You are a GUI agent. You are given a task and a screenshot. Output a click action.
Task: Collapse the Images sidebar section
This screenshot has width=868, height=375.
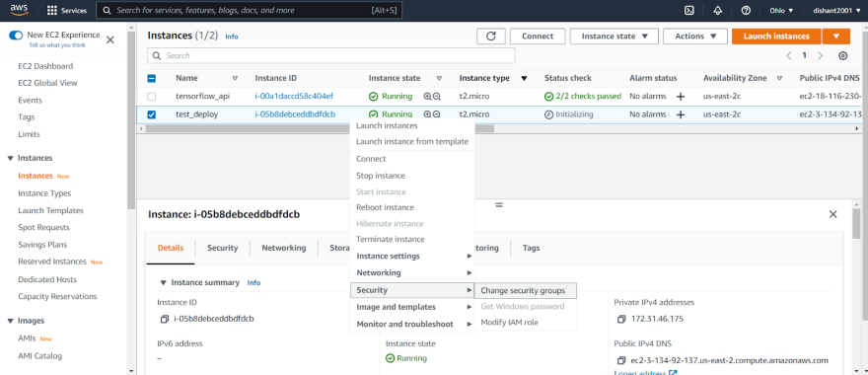coord(11,321)
